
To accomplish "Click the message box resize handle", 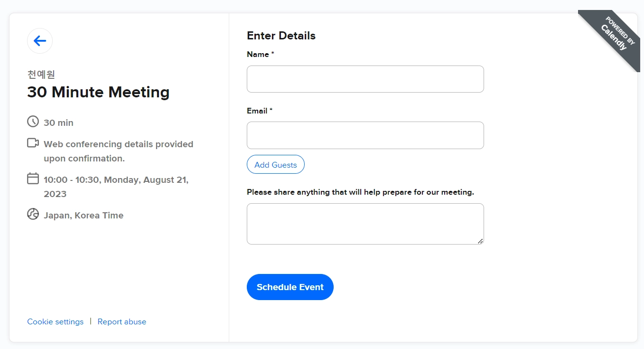I will pos(480,241).
